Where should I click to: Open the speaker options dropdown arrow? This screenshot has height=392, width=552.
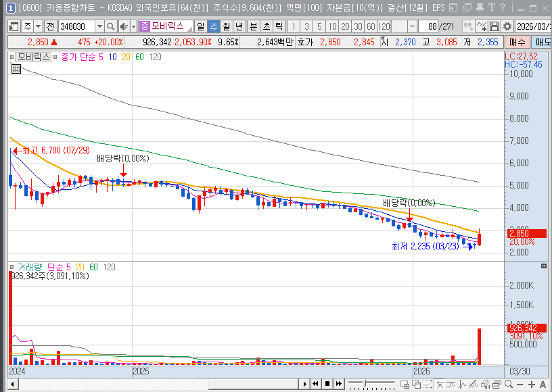(x=133, y=26)
